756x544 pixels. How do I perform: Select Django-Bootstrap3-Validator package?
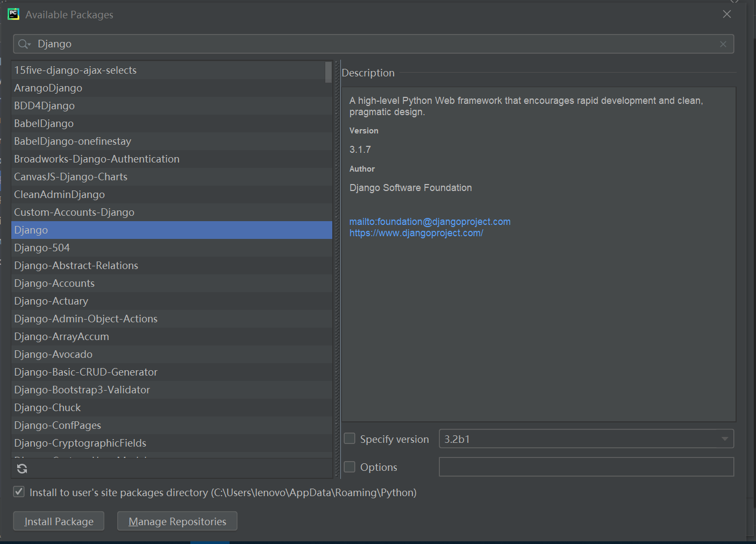[172, 390]
